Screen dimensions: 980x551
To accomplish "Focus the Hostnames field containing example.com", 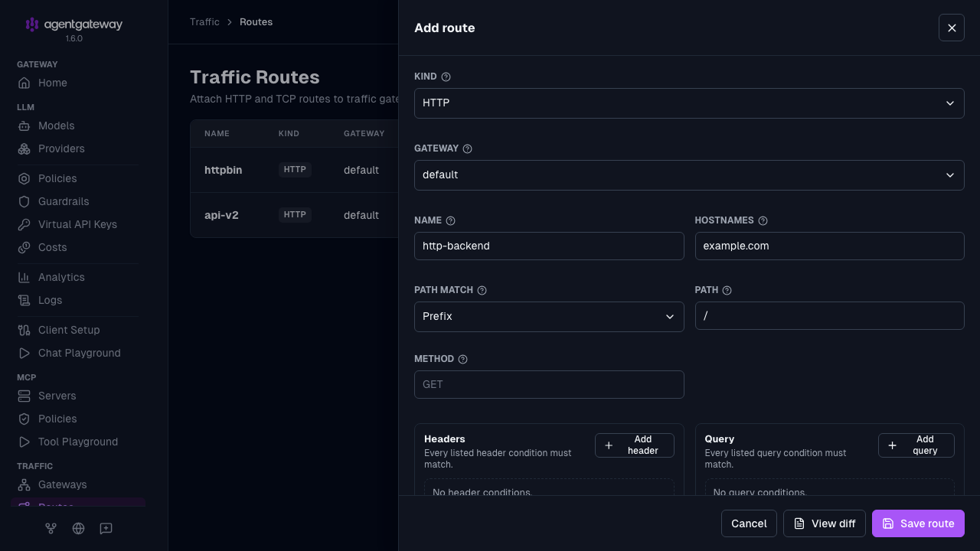I will (x=830, y=246).
